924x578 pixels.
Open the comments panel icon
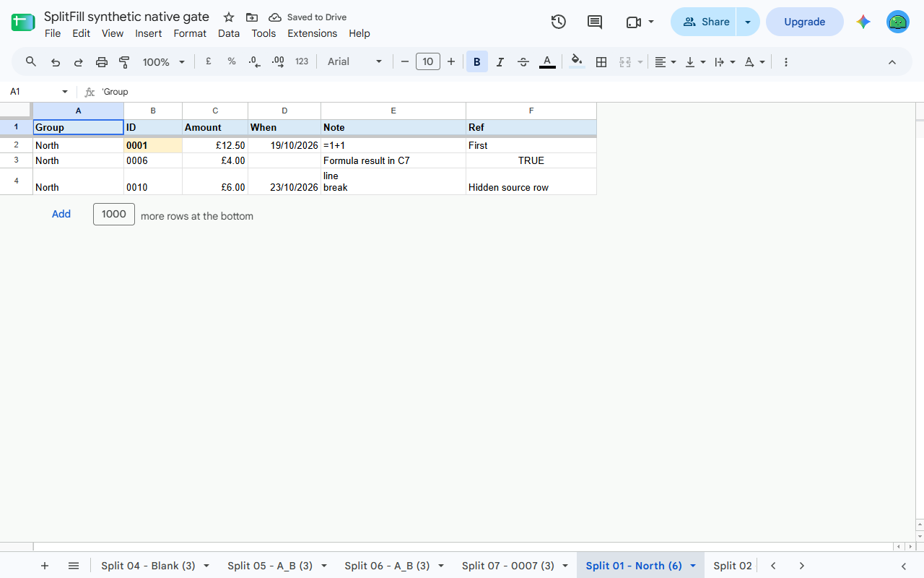pos(595,22)
